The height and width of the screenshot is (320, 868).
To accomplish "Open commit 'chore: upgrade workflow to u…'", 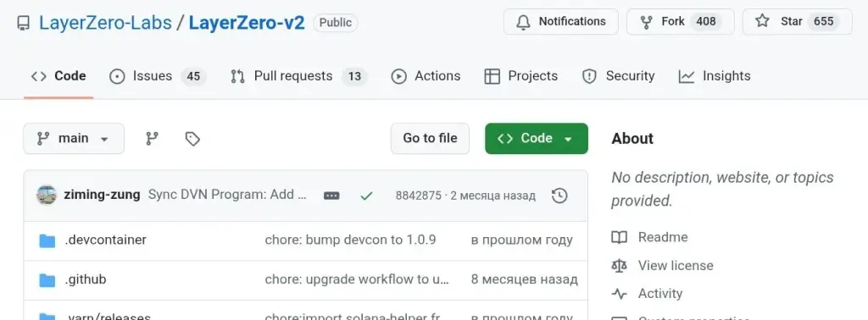I will [357, 279].
